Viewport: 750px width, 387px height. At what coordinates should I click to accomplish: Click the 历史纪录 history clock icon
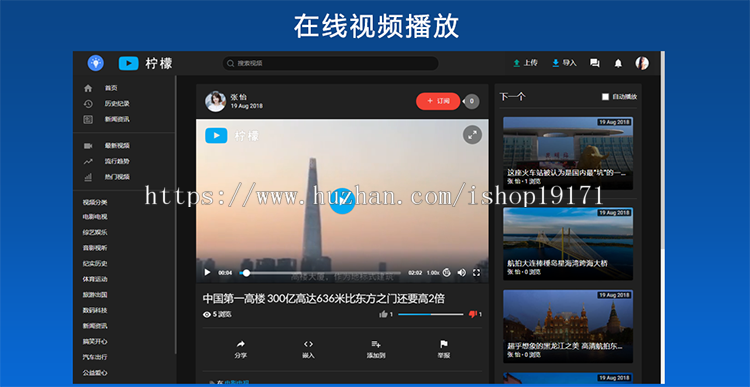tap(88, 104)
